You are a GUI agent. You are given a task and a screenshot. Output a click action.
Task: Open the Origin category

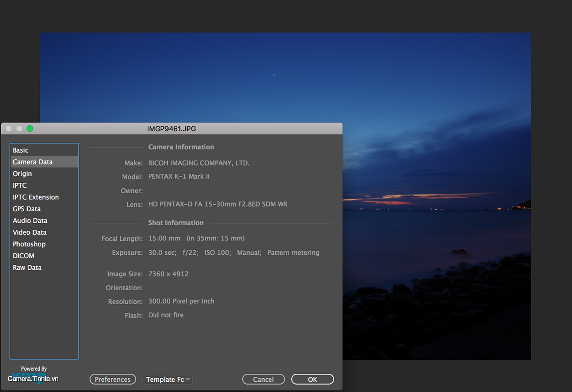[x=44, y=174]
